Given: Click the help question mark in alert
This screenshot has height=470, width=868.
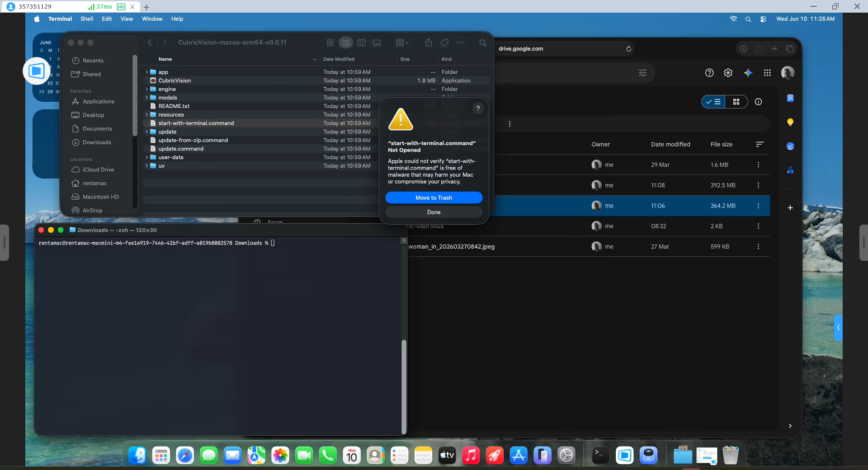Looking at the screenshot, I should coord(478,108).
